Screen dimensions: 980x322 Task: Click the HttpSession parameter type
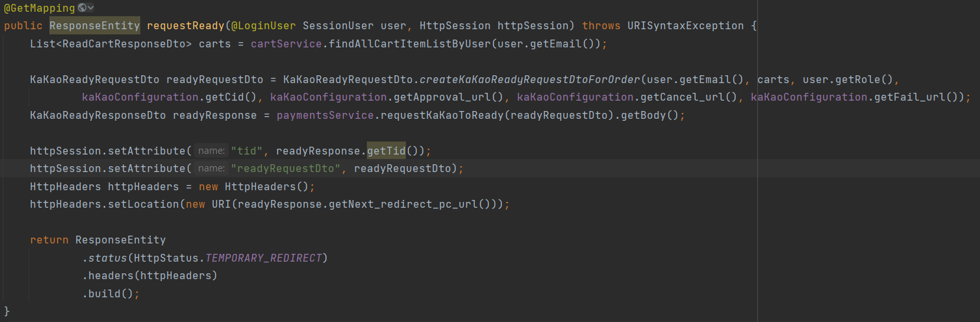click(455, 26)
